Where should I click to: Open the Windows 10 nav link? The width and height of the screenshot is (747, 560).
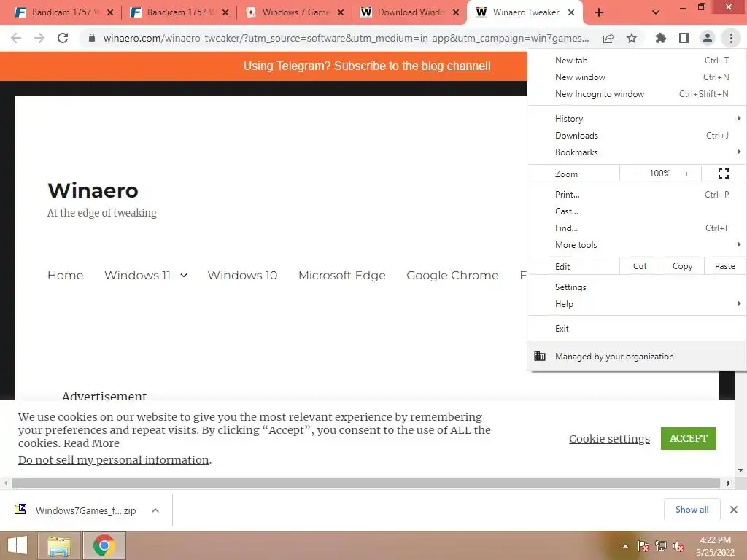[242, 275]
